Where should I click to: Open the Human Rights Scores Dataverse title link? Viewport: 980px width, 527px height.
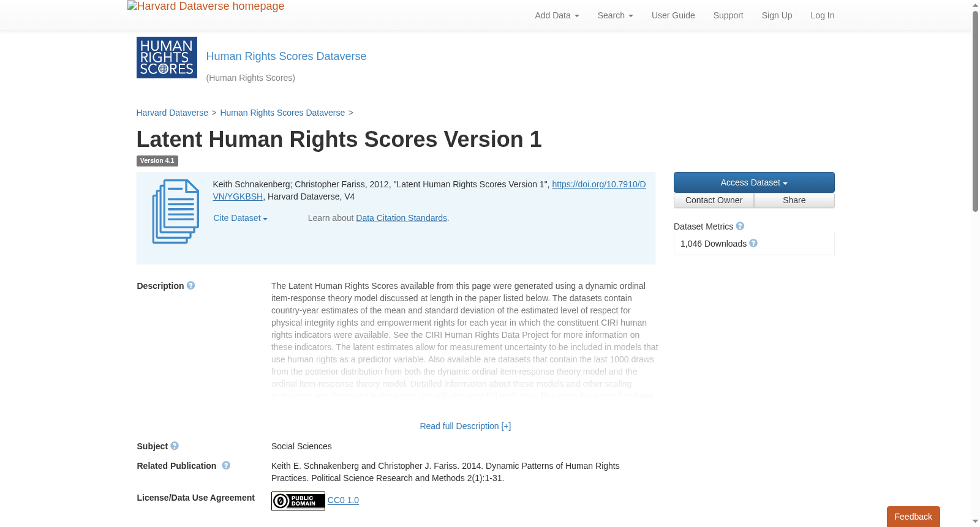[x=286, y=56]
